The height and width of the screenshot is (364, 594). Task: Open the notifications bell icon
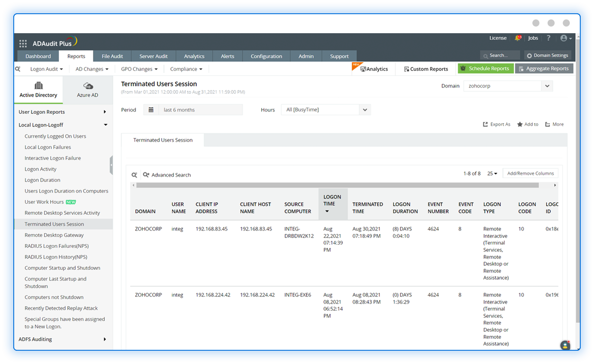point(518,38)
